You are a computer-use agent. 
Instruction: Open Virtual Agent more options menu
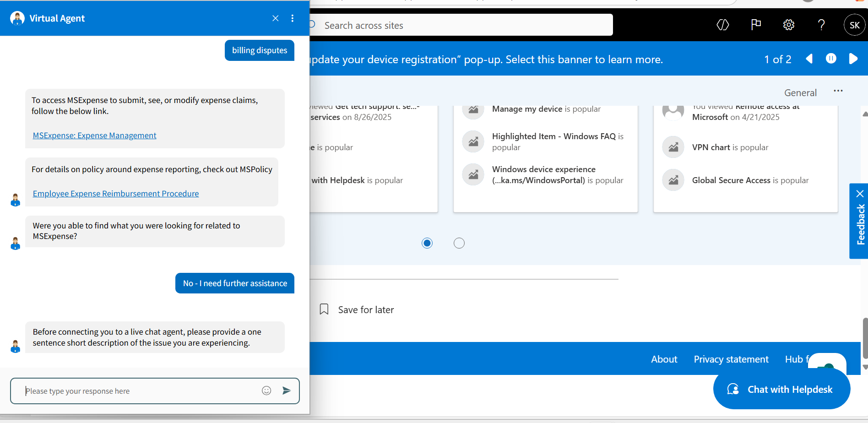(293, 18)
